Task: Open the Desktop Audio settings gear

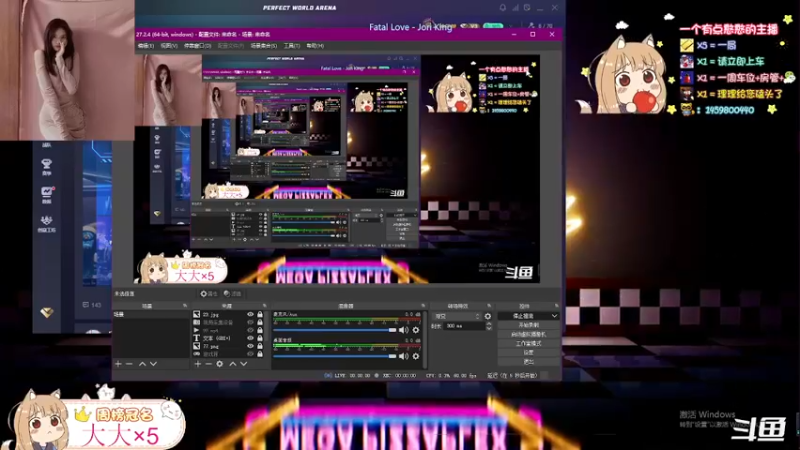Action: click(416, 356)
